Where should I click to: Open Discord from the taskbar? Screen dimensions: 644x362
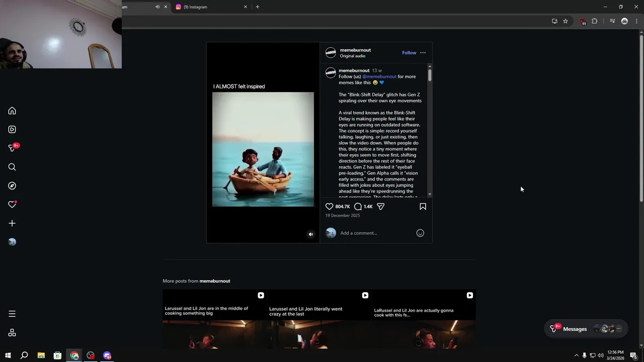click(107, 355)
